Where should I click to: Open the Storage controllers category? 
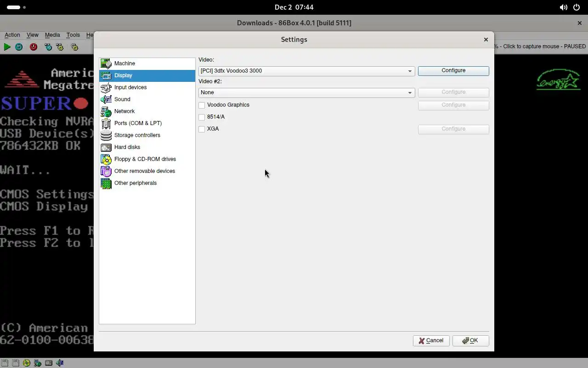(x=147, y=135)
